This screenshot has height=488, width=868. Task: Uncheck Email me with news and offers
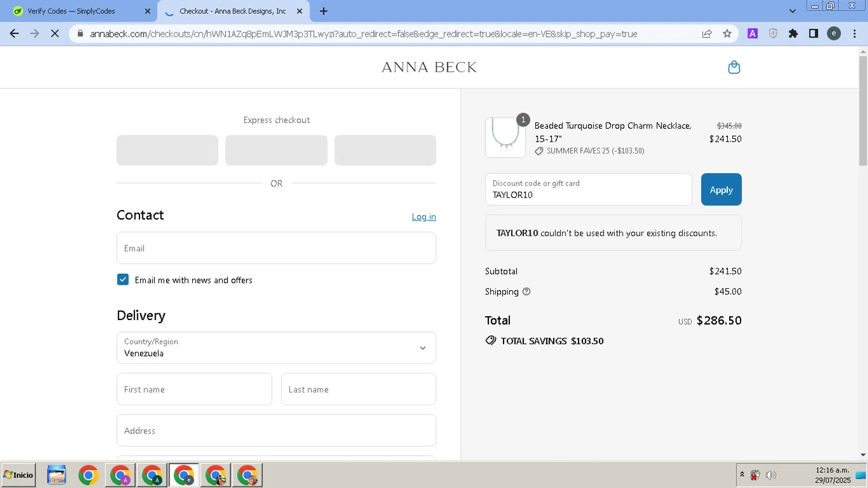(123, 280)
